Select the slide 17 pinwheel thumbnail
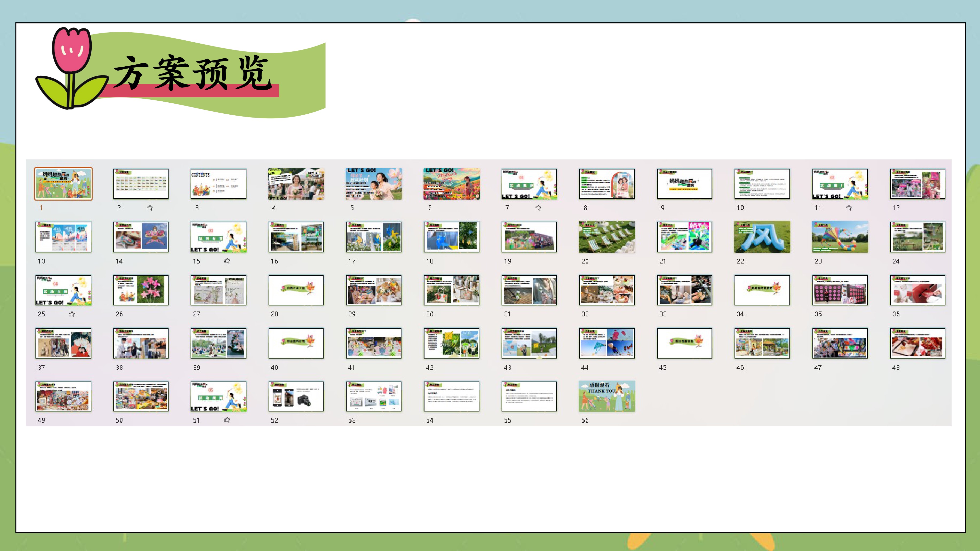Screen dimensions: 980x551 [x=374, y=237]
